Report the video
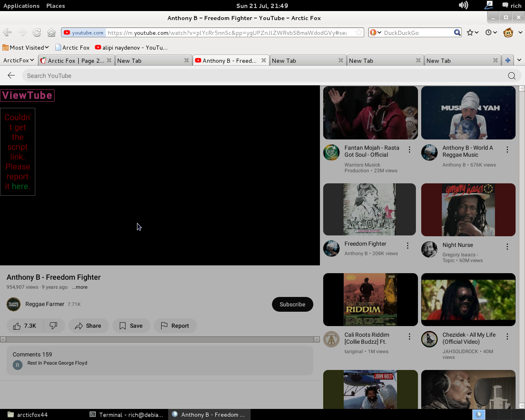 pyautogui.click(x=175, y=326)
